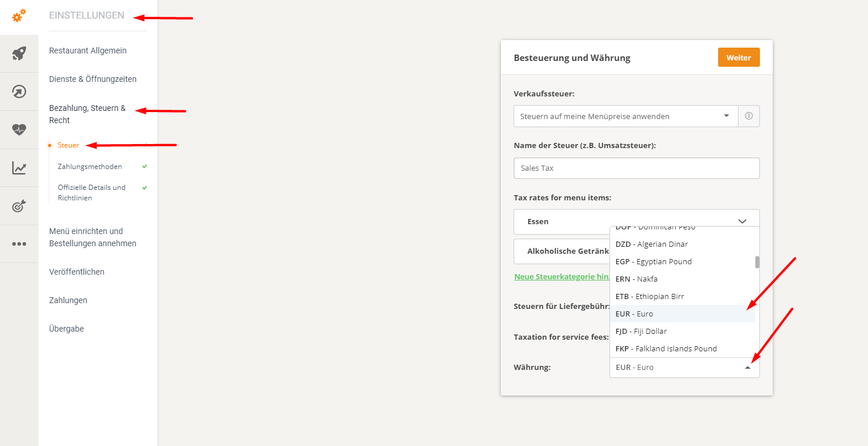The image size is (868, 446).
Task: Expand the Essen tax rate dropdown
Action: (742, 221)
